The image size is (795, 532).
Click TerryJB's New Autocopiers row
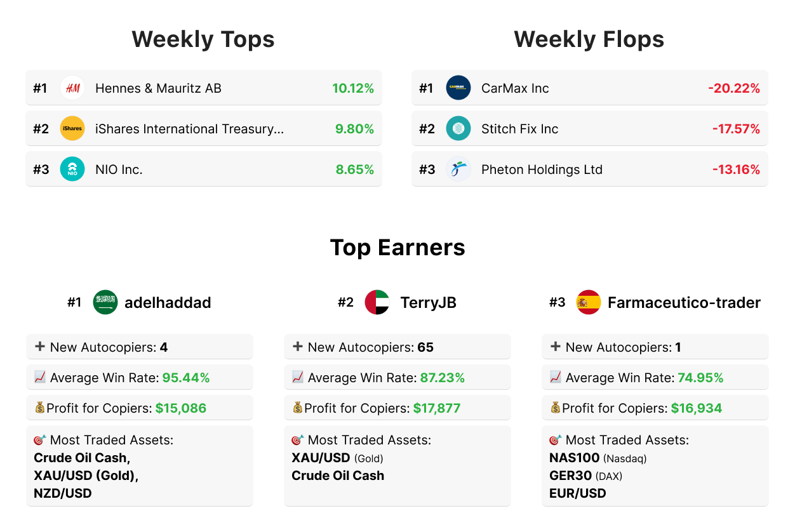pyautogui.click(x=397, y=347)
